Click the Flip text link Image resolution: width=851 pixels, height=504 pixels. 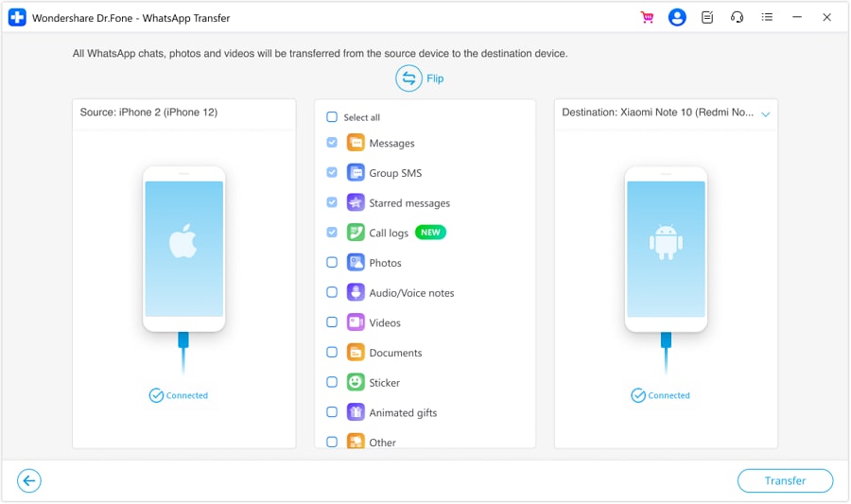click(x=435, y=78)
